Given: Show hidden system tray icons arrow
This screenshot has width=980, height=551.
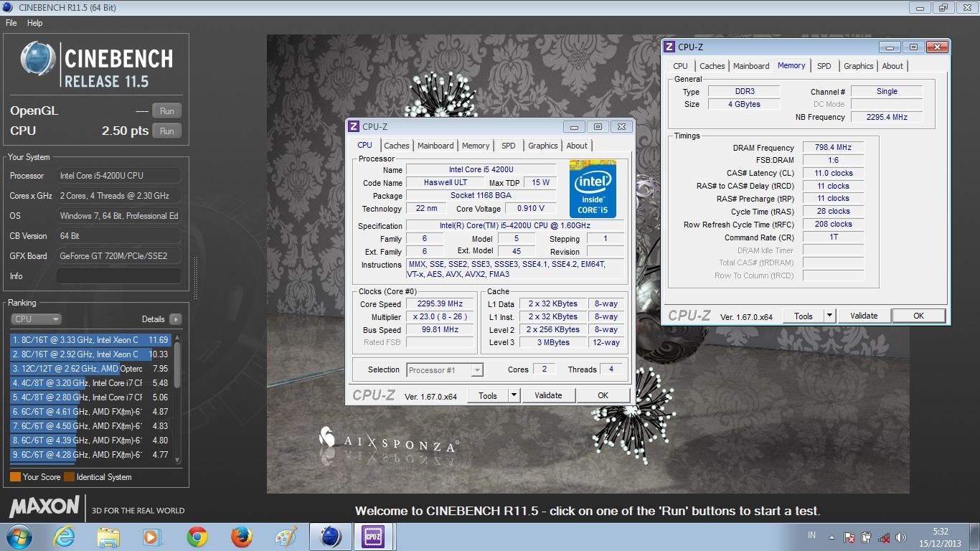Looking at the screenshot, I should pos(832,537).
